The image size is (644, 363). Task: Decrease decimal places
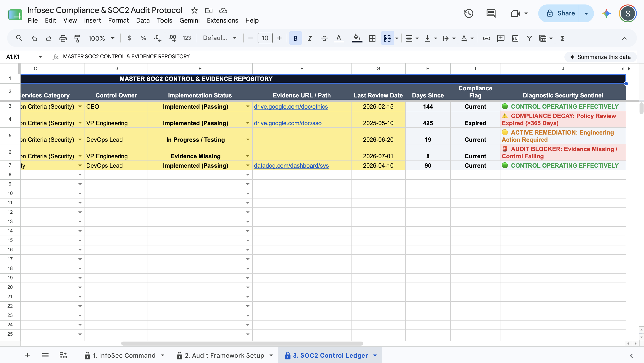pyautogui.click(x=157, y=38)
